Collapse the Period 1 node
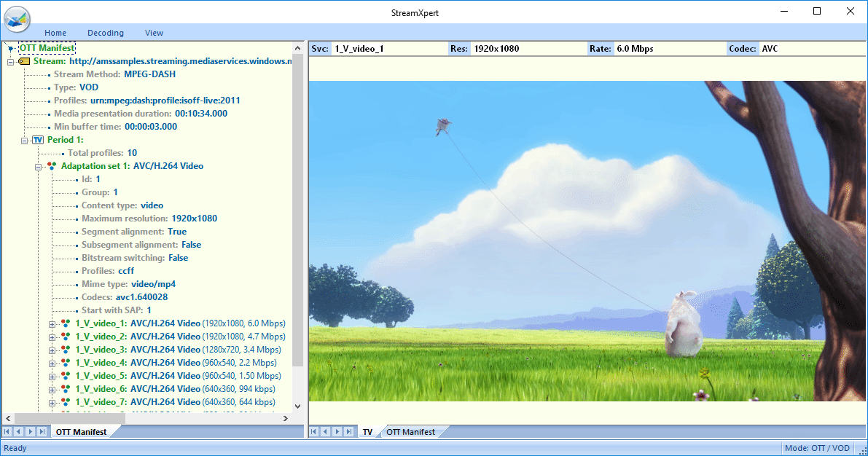 click(24, 141)
